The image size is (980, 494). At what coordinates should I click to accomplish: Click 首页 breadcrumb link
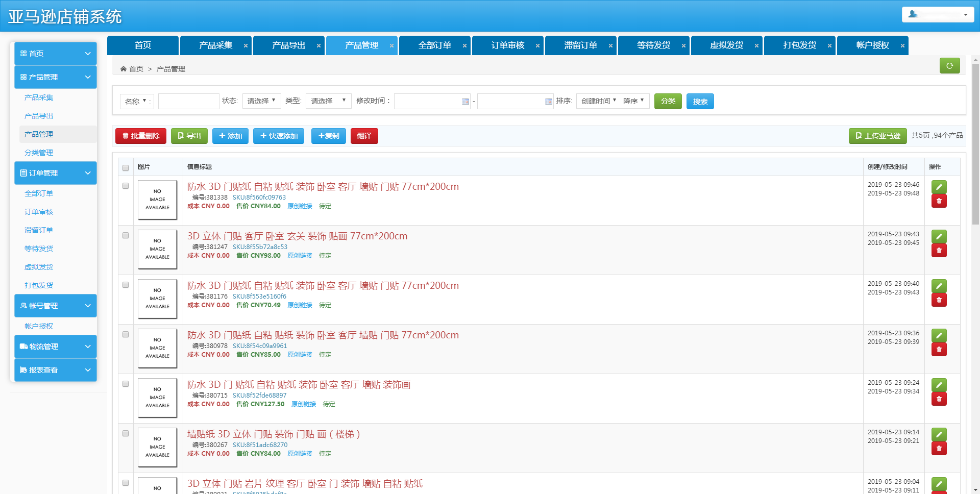[x=136, y=69]
